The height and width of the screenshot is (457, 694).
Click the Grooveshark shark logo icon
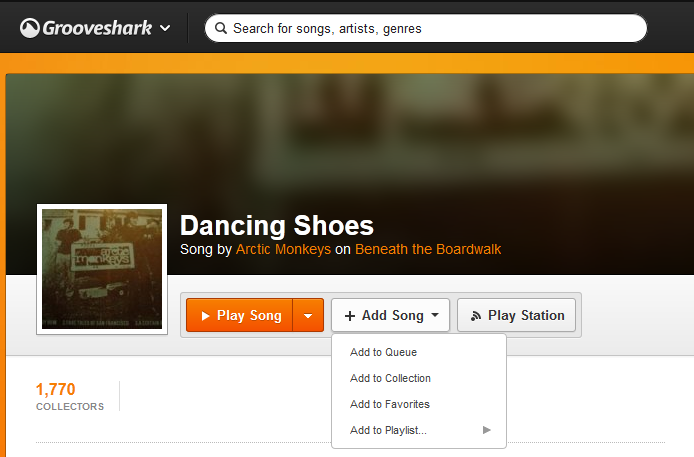tap(30, 28)
